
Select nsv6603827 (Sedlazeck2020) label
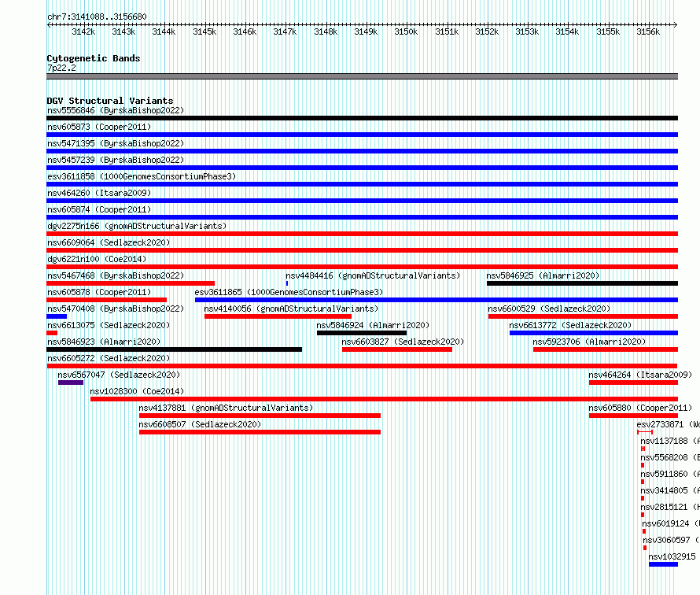[x=403, y=342]
